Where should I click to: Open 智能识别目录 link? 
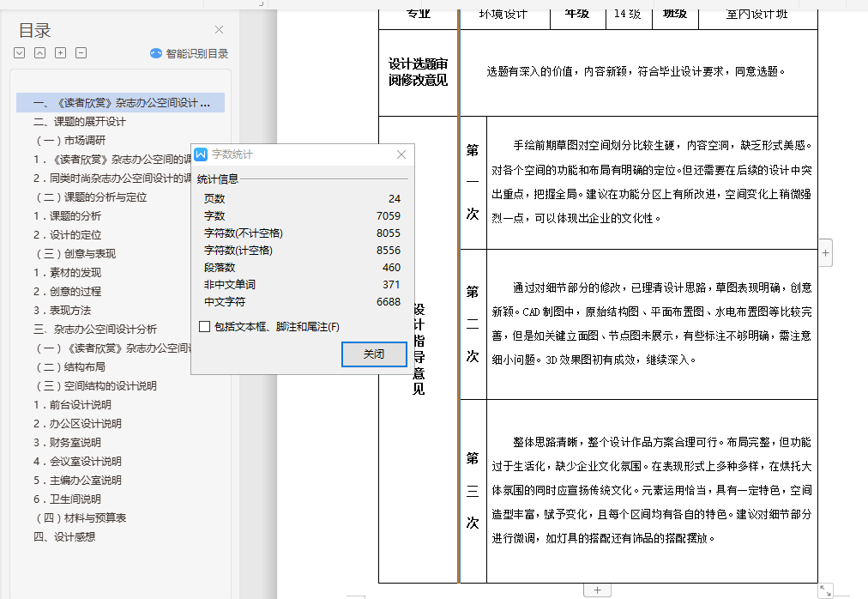point(197,54)
